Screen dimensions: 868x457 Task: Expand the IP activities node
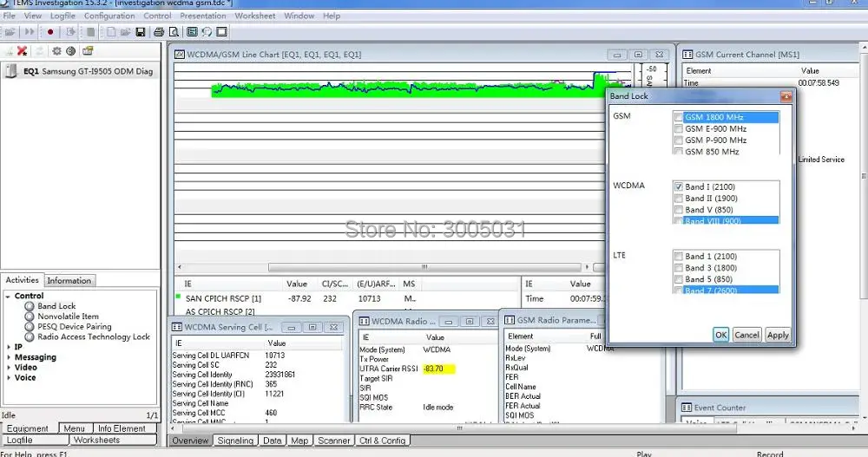(9, 348)
